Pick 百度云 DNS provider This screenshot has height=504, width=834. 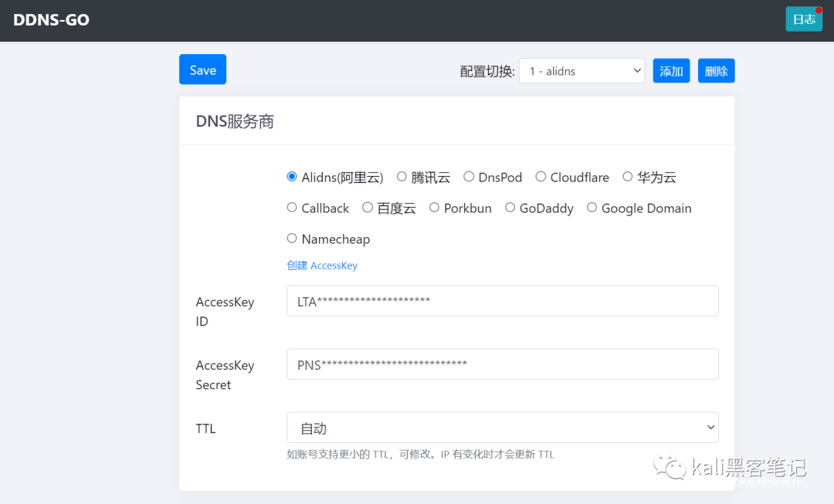368,208
